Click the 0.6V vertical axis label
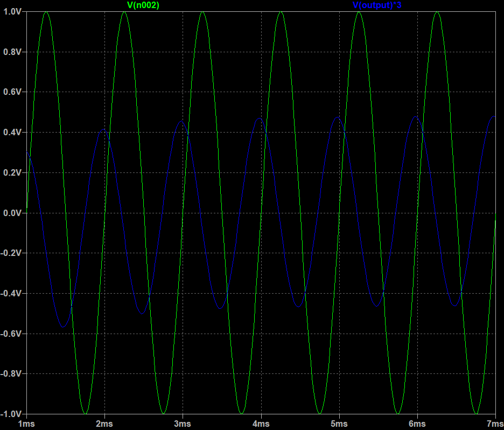The image size is (504, 430). click(11, 92)
